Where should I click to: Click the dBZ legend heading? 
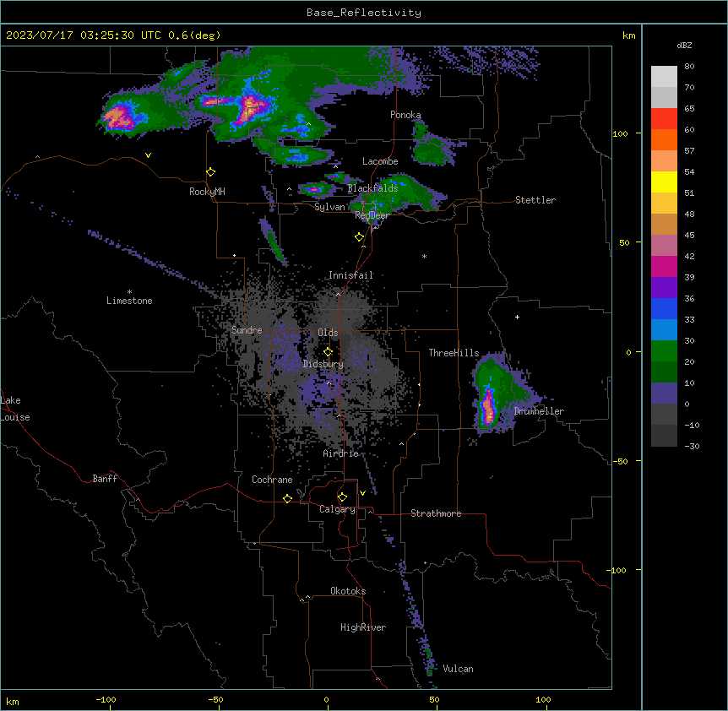point(684,45)
